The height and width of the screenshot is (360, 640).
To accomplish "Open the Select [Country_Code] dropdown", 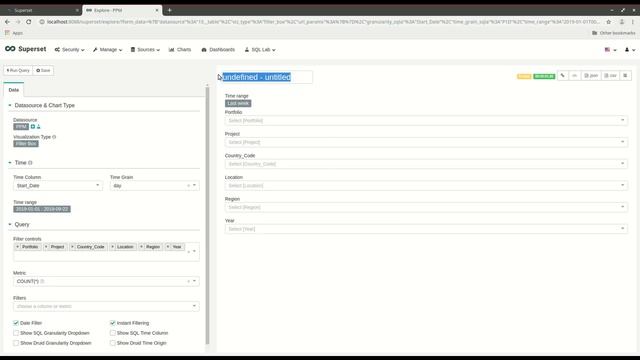I will click(426, 164).
